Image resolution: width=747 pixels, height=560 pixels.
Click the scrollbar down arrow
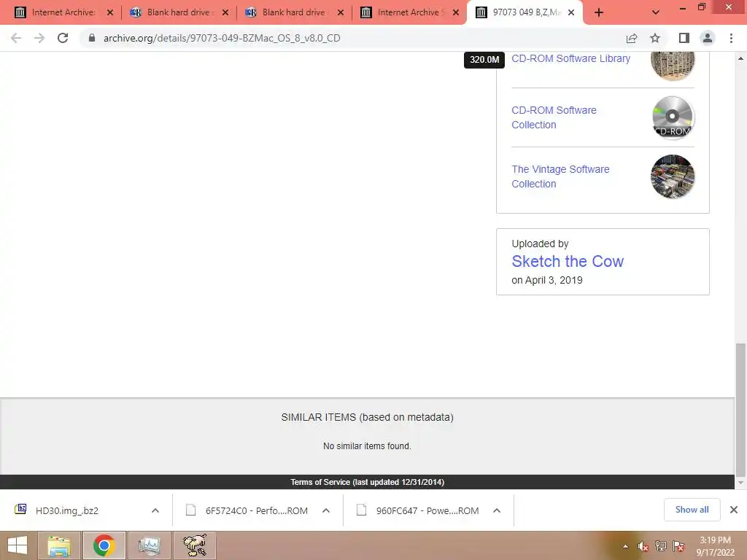pyautogui.click(x=740, y=483)
